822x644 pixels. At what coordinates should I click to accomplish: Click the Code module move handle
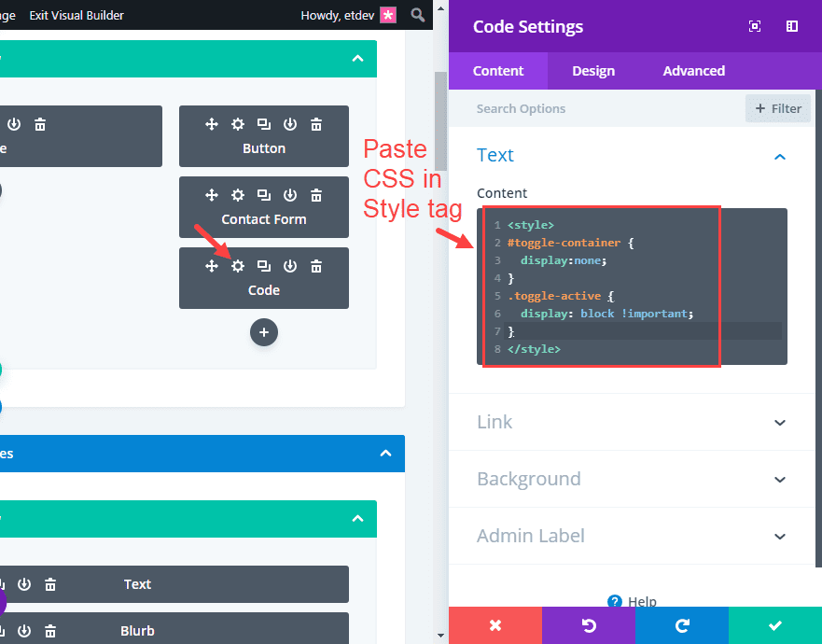pyautogui.click(x=211, y=265)
